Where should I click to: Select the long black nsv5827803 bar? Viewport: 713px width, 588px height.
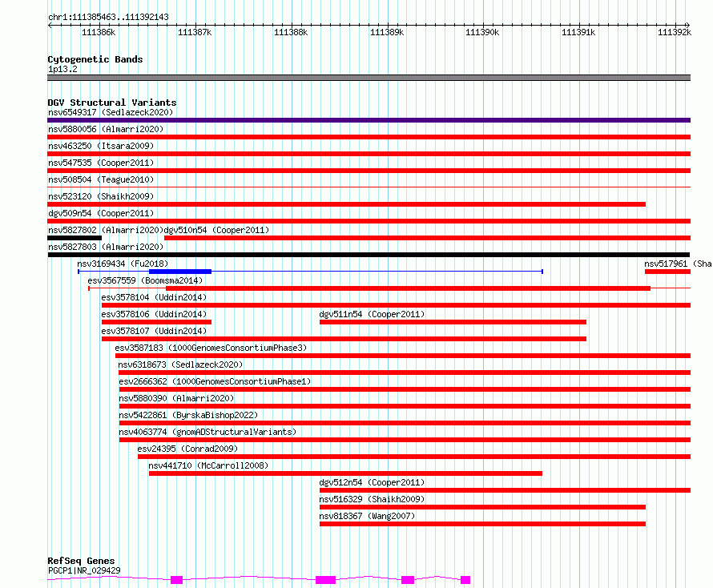369,255
